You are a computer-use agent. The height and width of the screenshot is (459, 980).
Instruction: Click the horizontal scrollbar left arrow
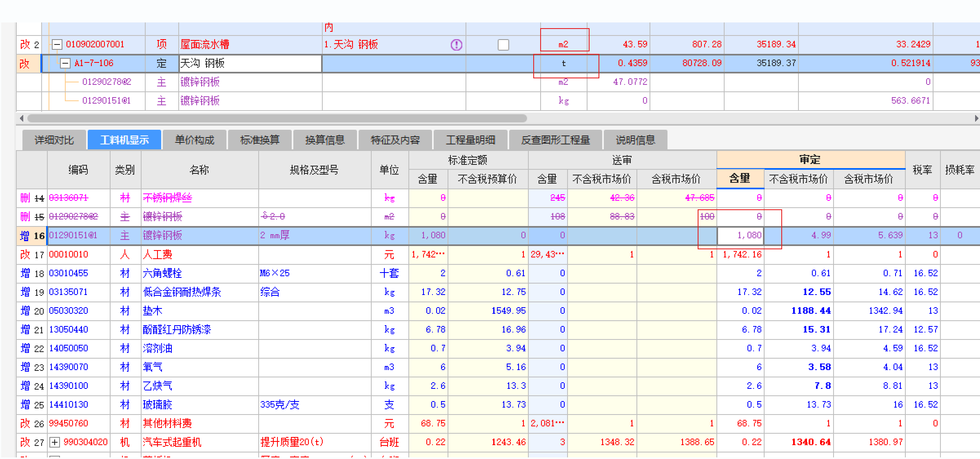tap(22, 118)
